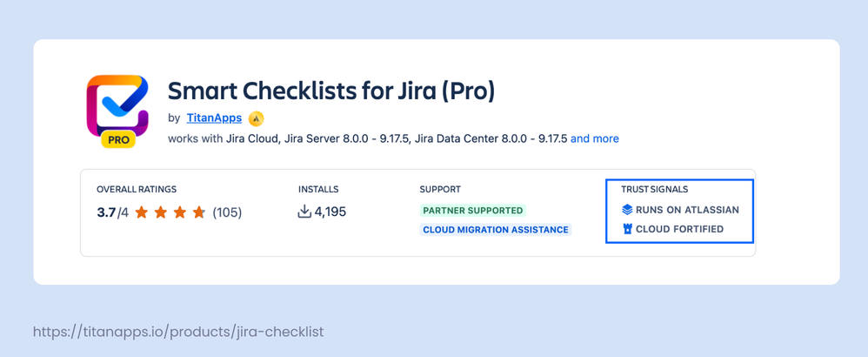Screen dimensions: 868x357
Task: Click the first orange rating star
Action: point(142,212)
